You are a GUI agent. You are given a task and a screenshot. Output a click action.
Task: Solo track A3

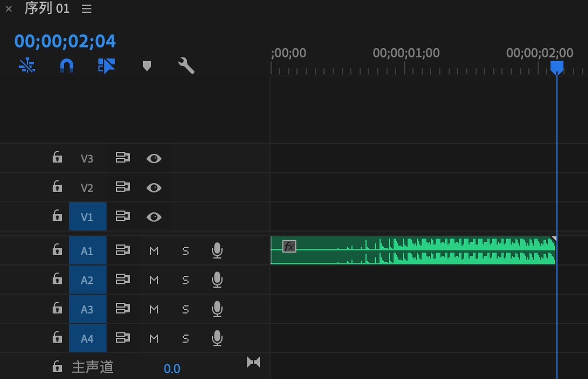coord(185,310)
